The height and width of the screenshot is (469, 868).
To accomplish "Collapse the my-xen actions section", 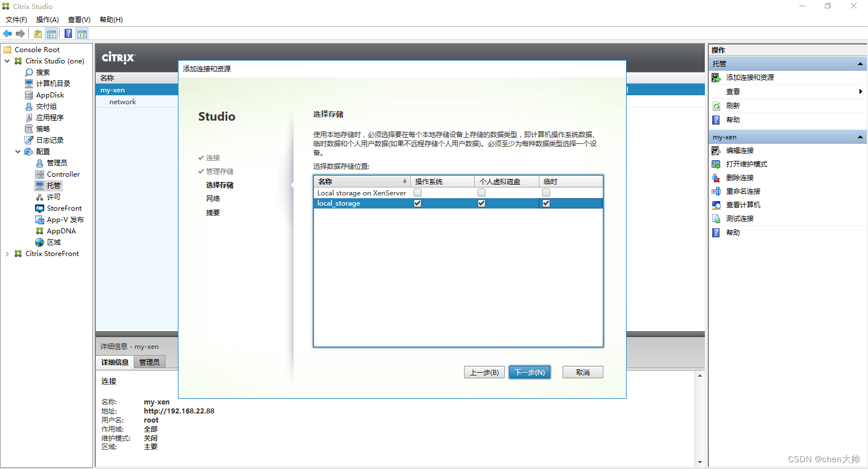I will tap(860, 137).
